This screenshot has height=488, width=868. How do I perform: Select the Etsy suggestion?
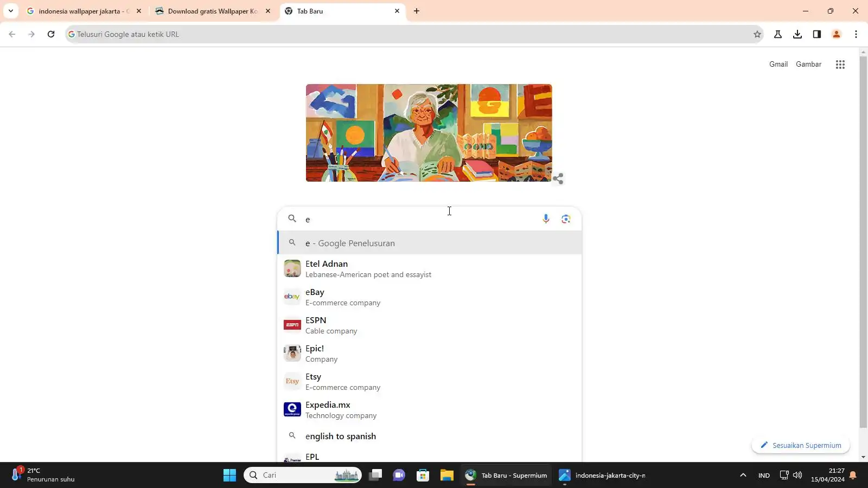[x=429, y=381]
